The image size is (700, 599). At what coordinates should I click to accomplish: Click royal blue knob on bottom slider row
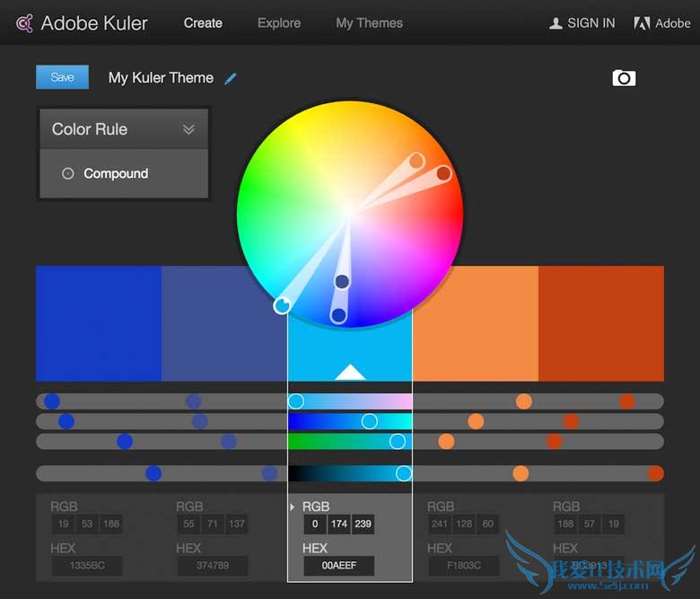click(153, 473)
